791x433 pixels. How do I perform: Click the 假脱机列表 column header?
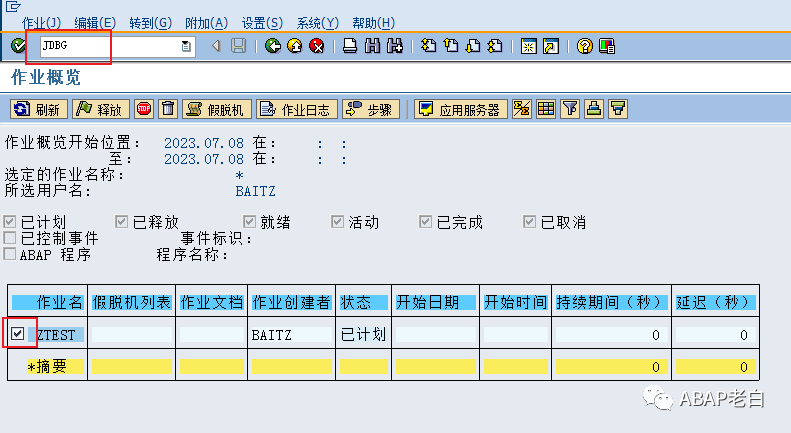pyautogui.click(x=132, y=302)
